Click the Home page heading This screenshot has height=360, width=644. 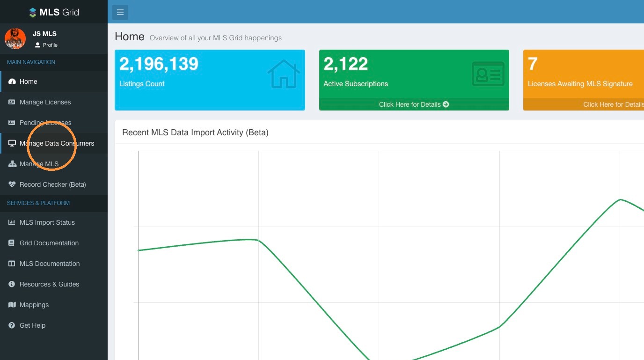click(130, 37)
